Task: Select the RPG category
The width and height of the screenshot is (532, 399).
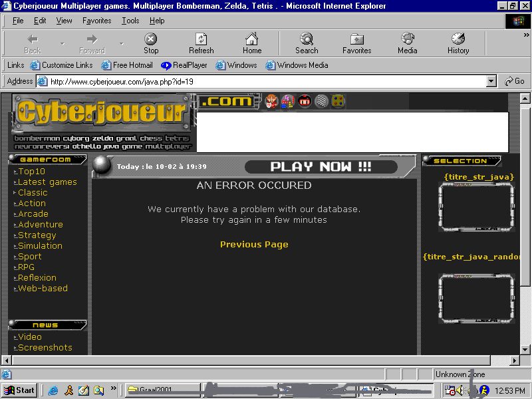Action: click(26, 267)
